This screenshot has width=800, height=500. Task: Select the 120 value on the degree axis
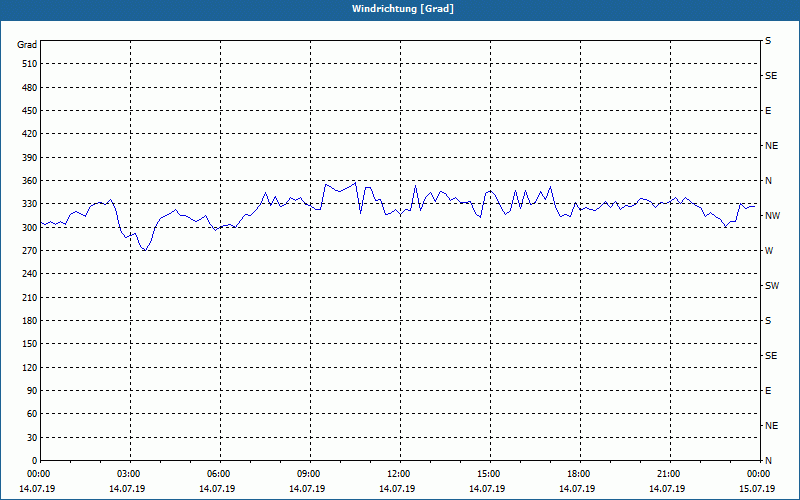coord(30,367)
